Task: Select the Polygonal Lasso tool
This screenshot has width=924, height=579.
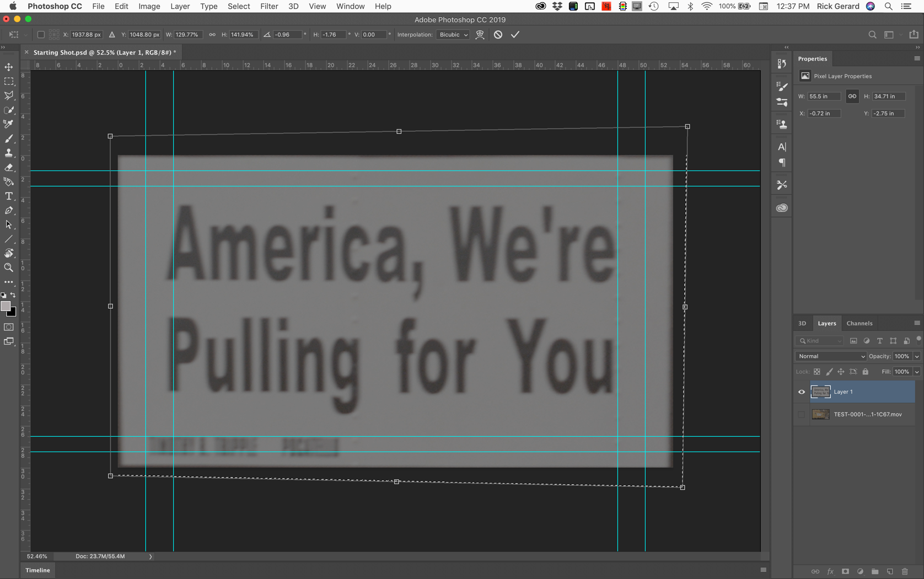Action: [x=9, y=95]
